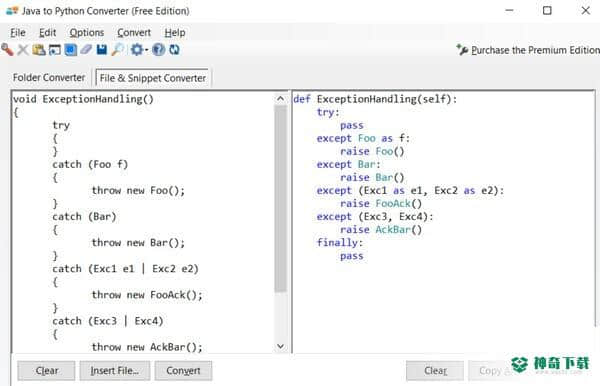This screenshot has height=386, width=600.
Task: Click the gear options icon
Action: (137, 50)
